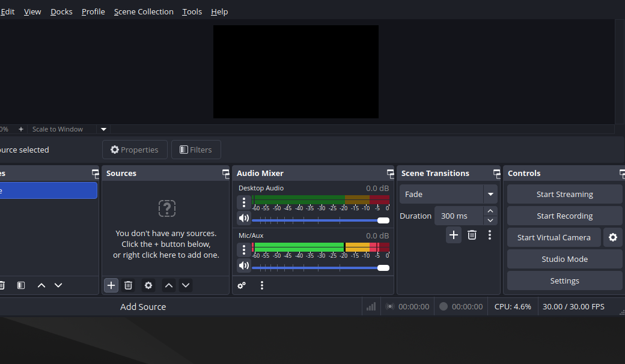The width and height of the screenshot is (625, 364).
Task: Increase transition Duration with up arrow
Action: click(x=490, y=211)
